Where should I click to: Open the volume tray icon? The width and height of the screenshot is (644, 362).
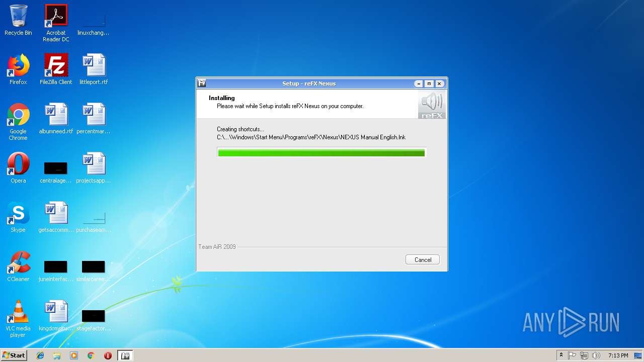(596, 355)
